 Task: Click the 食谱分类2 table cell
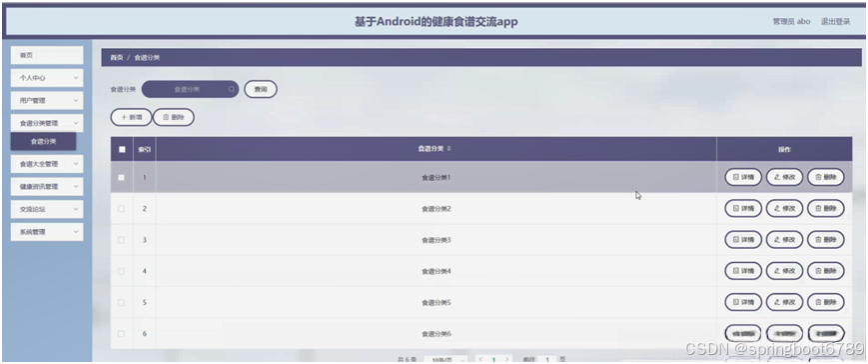436,209
